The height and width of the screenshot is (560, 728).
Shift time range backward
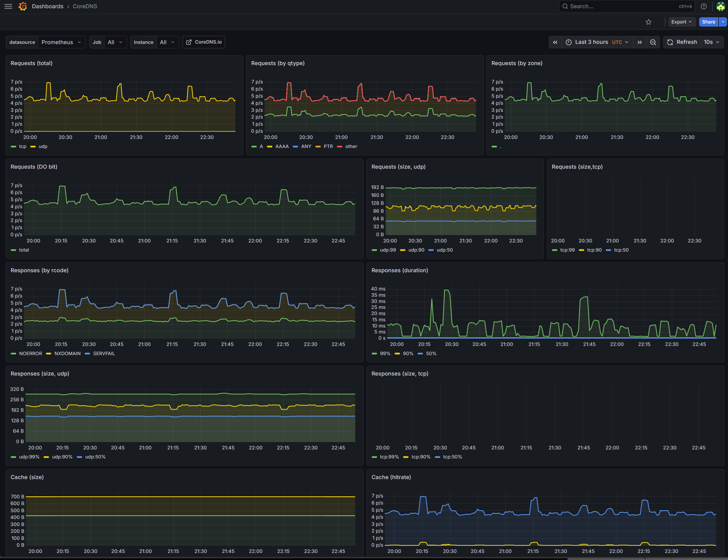pyautogui.click(x=555, y=42)
